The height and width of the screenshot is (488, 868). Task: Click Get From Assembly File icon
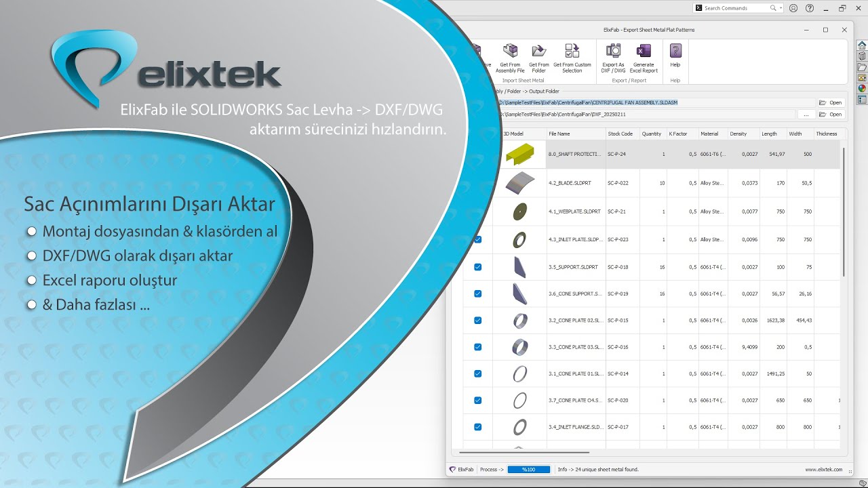pos(510,51)
